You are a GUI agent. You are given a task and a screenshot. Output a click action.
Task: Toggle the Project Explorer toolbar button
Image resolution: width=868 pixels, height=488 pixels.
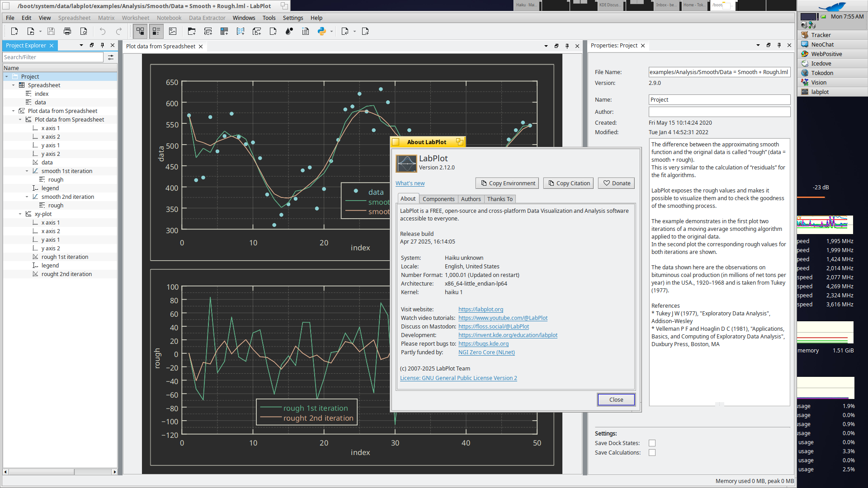point(140,31)
